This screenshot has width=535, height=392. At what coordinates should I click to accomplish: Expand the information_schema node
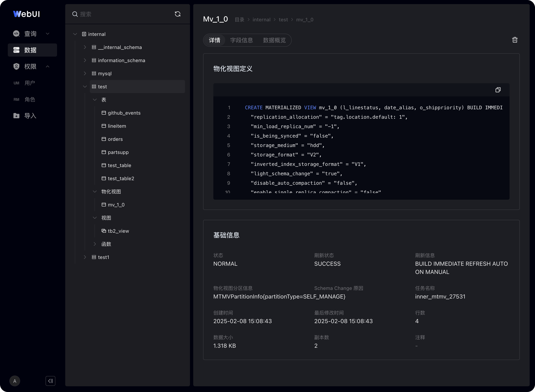(x=85, y=60)
